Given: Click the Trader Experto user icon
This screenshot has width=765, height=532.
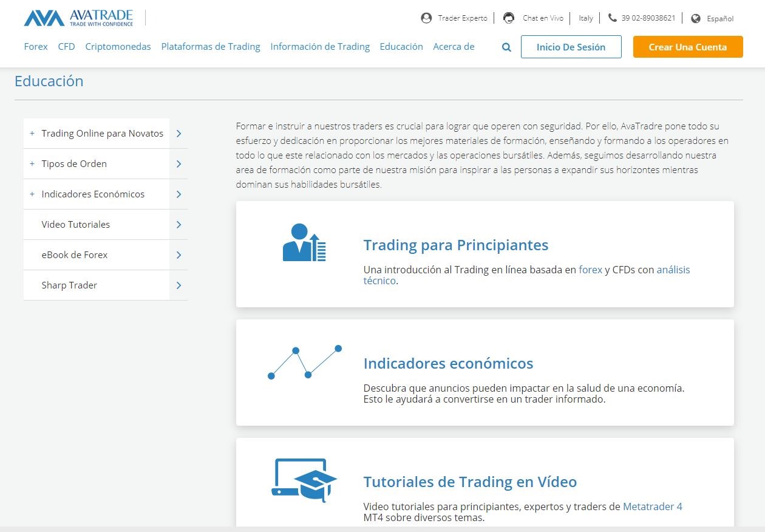Looking at the screenshot, I should [x=426, y=18].
